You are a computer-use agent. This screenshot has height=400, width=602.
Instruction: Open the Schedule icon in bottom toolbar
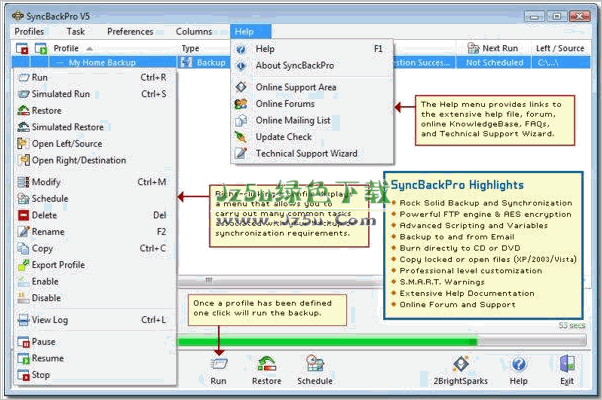[315, 363]
